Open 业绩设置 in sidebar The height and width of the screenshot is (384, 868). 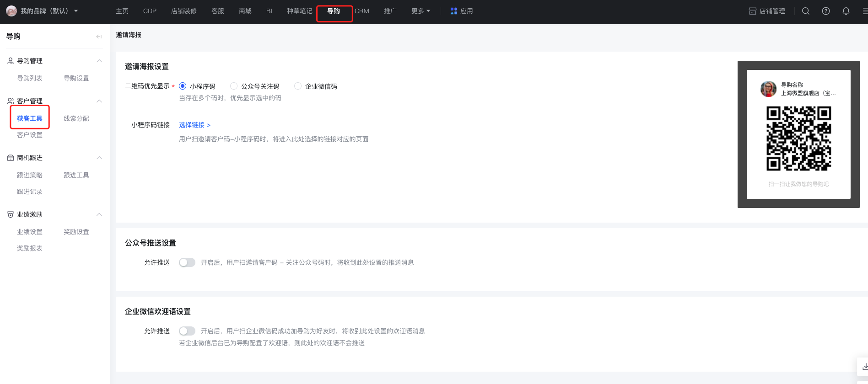30,232
